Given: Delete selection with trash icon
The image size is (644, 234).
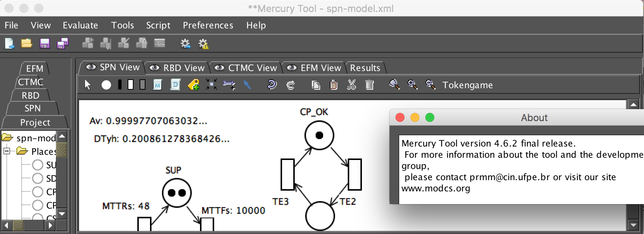Looking at the screenshot, I should 369,85.
